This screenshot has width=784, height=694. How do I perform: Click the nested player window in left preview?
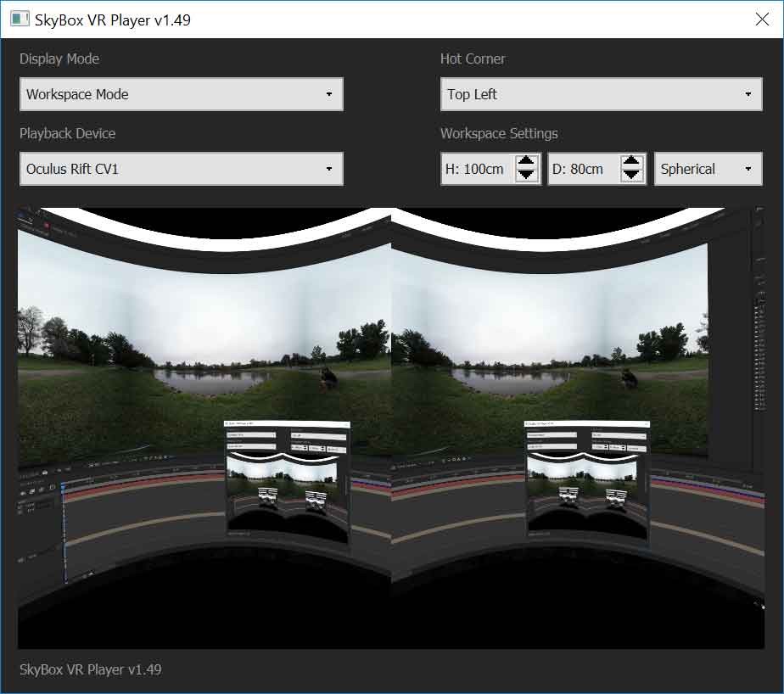tap(287, 482)
